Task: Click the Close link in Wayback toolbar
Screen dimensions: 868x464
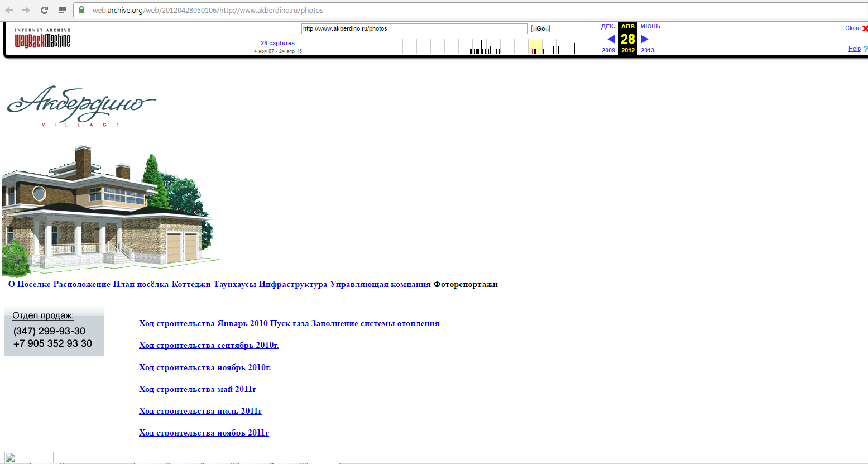Action: tap(852, 28)
